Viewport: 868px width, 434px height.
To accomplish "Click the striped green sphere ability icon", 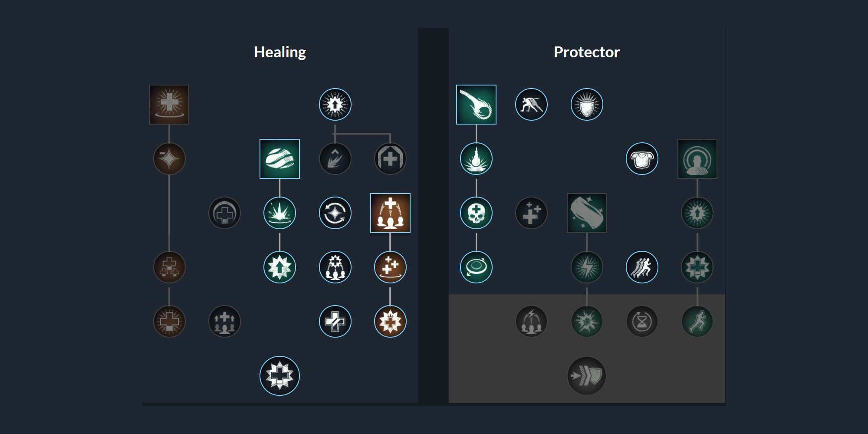I will 279,159.
